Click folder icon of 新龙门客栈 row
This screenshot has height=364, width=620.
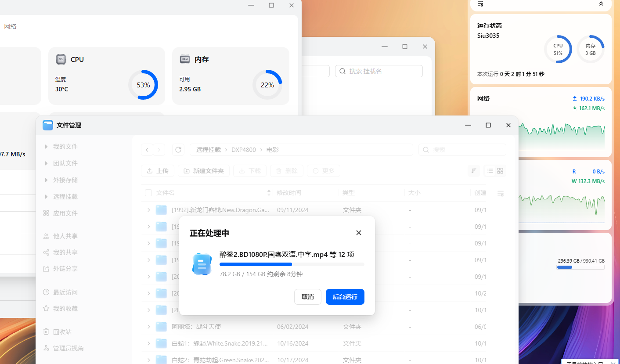[x=161, y=210]
